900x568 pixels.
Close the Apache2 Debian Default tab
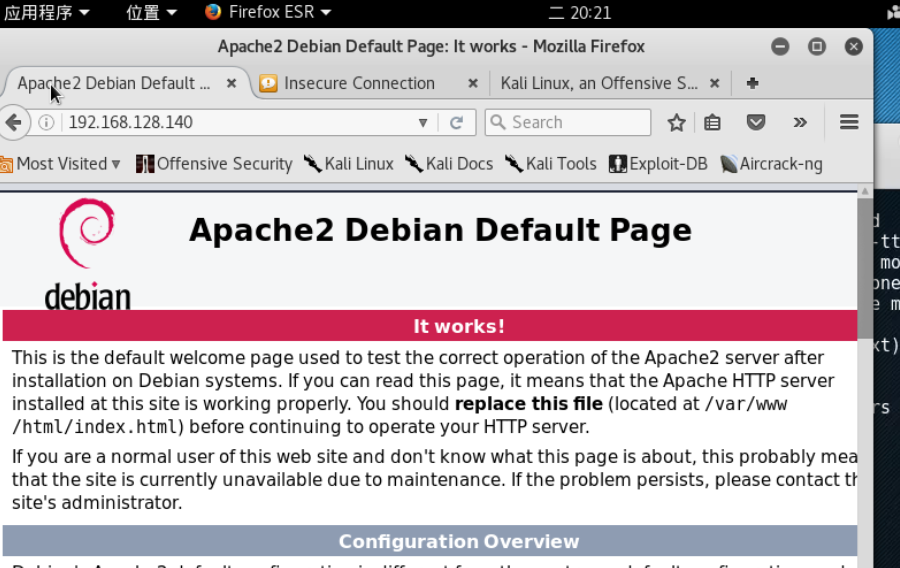point(231,83)
